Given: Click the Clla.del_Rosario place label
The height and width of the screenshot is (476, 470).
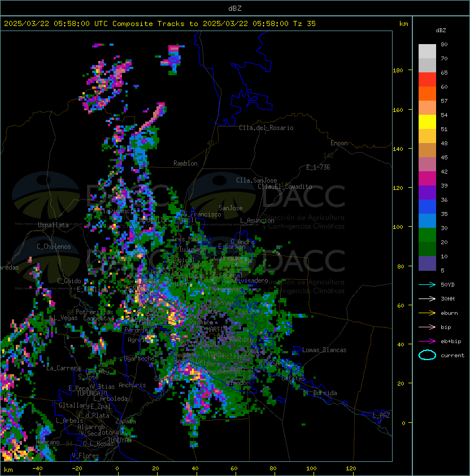Looking at the screenshot, I should pos(266,128).
